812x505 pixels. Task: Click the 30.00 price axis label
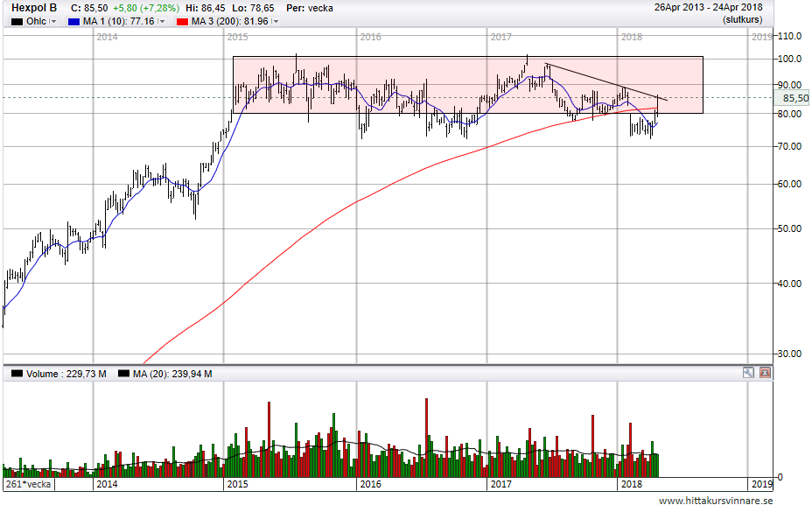click(x=790, y=354)
